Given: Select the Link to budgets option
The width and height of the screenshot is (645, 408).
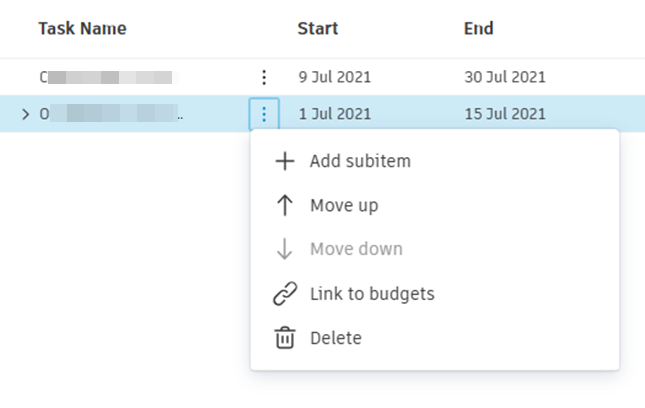Looking at the screenshot, I should [372, 294].
